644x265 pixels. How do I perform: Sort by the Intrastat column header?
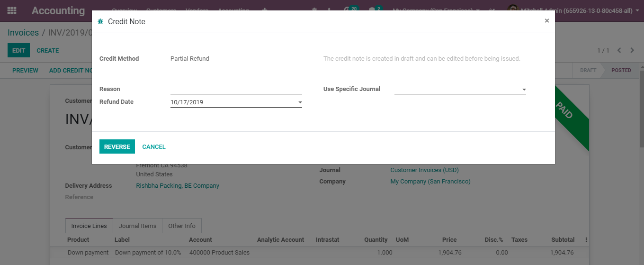pyautogui.click(x=328, y=239)
